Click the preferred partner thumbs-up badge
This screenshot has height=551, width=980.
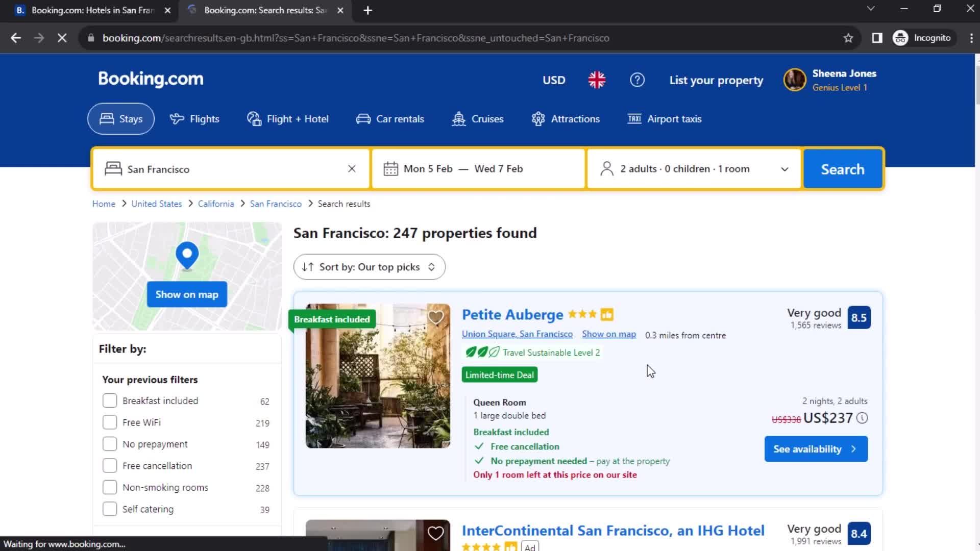coord(607,315)
